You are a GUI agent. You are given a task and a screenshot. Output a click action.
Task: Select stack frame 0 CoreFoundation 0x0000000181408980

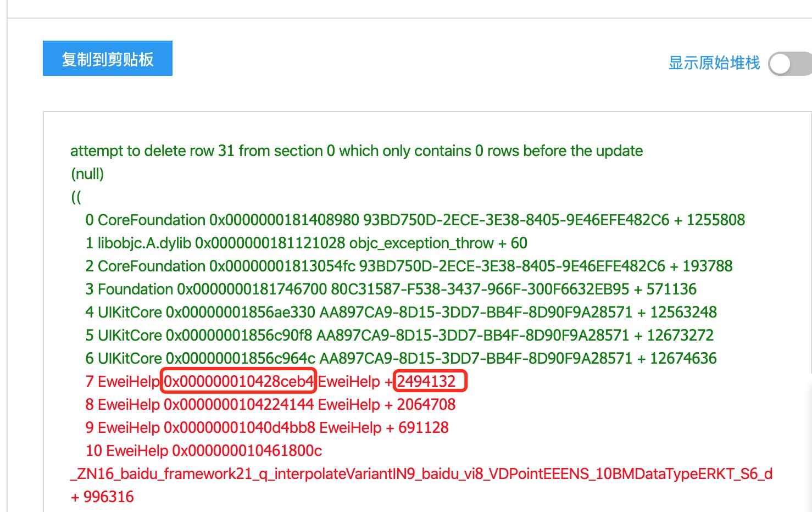coord(415,220)
